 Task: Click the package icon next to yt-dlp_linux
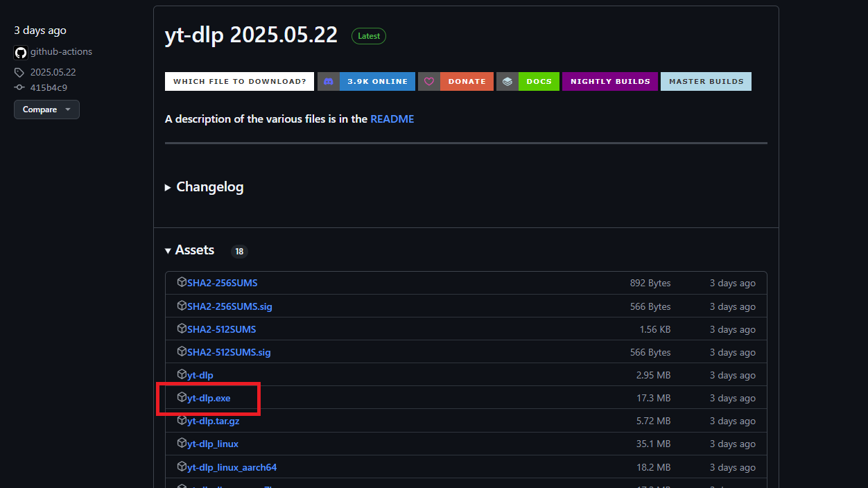[x=182, y=443]
